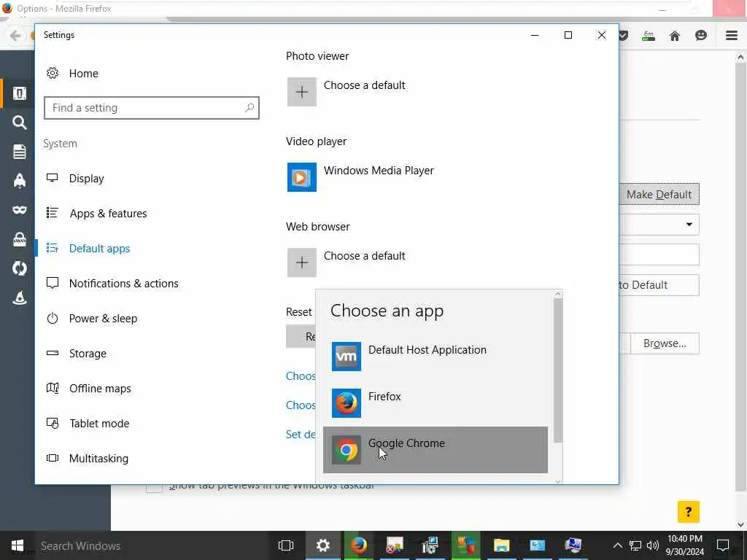Click the plus icon under Photo viewer

(x=301, y=92)
